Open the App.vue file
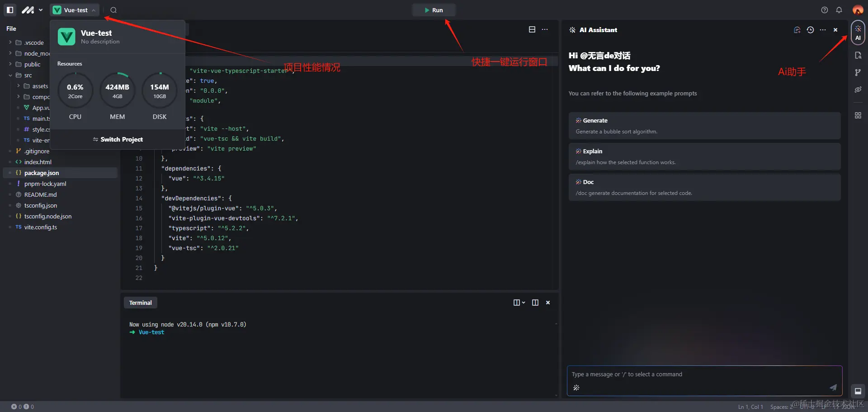This screenshot has width=868, height=412. tap(36, 108)
